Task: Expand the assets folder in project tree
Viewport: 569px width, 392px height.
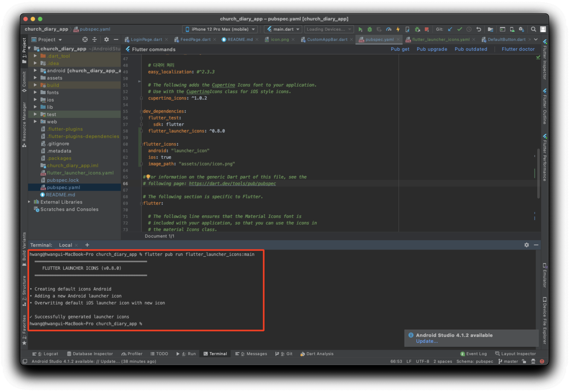Action: [35, 78]
